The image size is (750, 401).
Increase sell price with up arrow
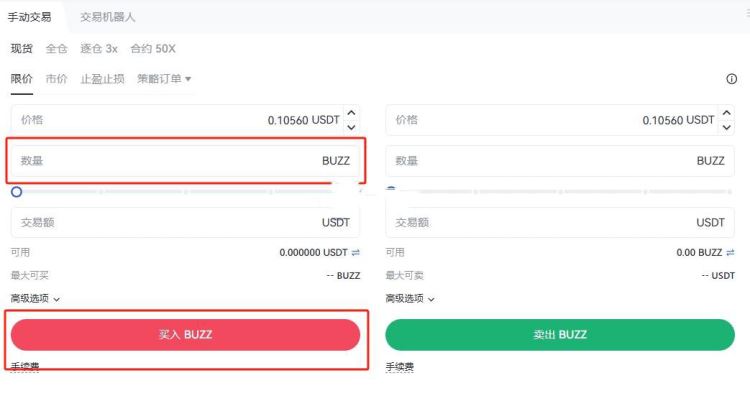tap(727, 113)
